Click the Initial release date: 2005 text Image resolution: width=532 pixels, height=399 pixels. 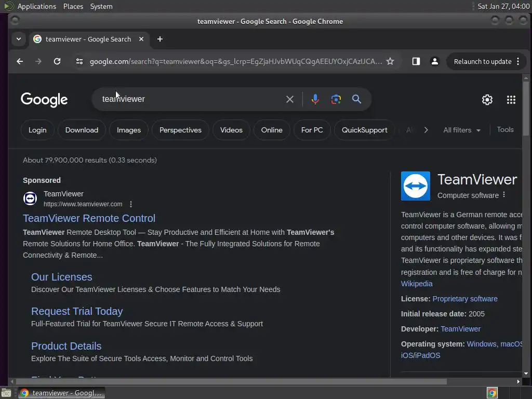(443, 314)
